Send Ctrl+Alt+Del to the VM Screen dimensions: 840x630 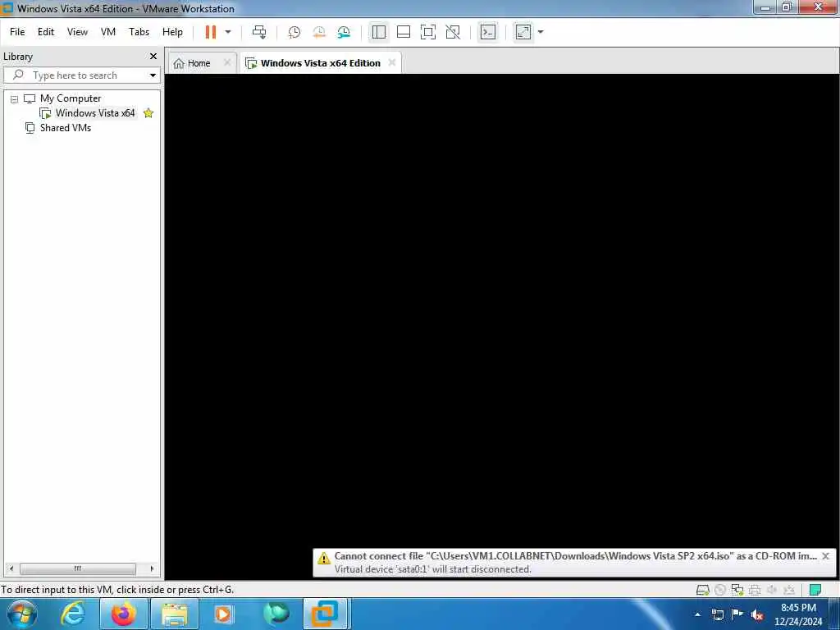coord(259,32)
